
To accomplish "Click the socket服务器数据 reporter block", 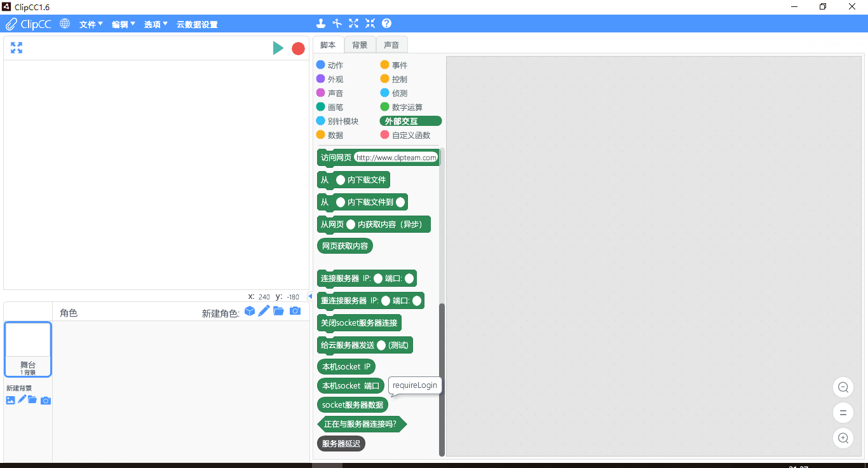I will point(353,404).
